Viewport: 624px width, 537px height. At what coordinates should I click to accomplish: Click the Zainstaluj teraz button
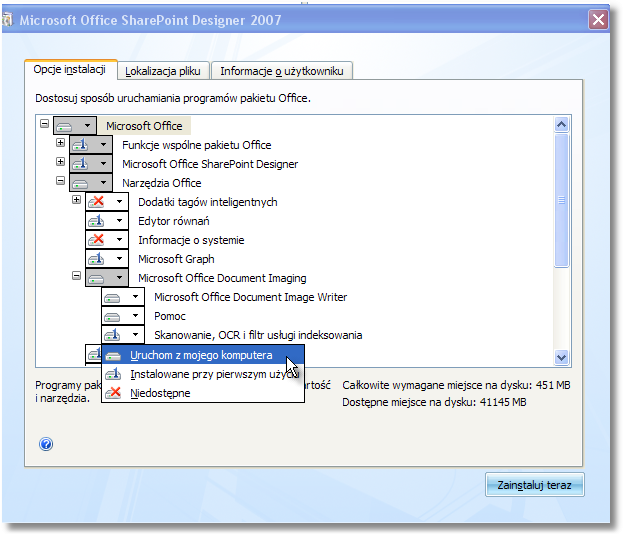(534, 485)
